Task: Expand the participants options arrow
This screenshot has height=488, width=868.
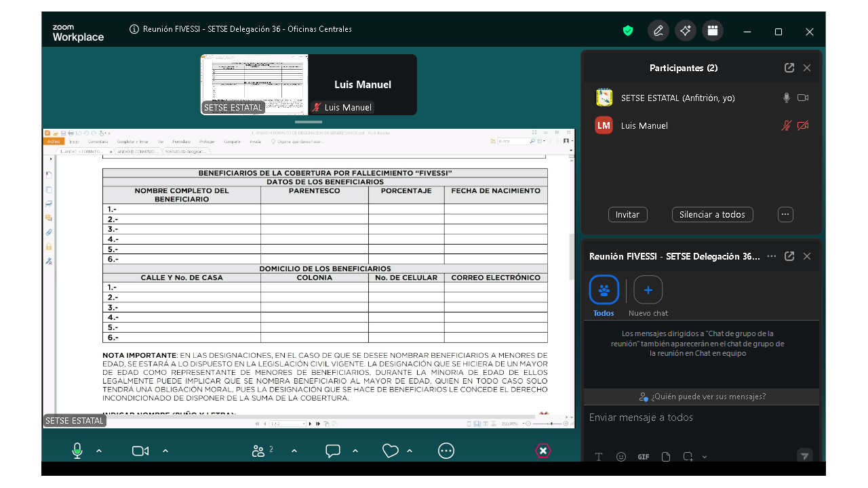Action: coord(294,451)
